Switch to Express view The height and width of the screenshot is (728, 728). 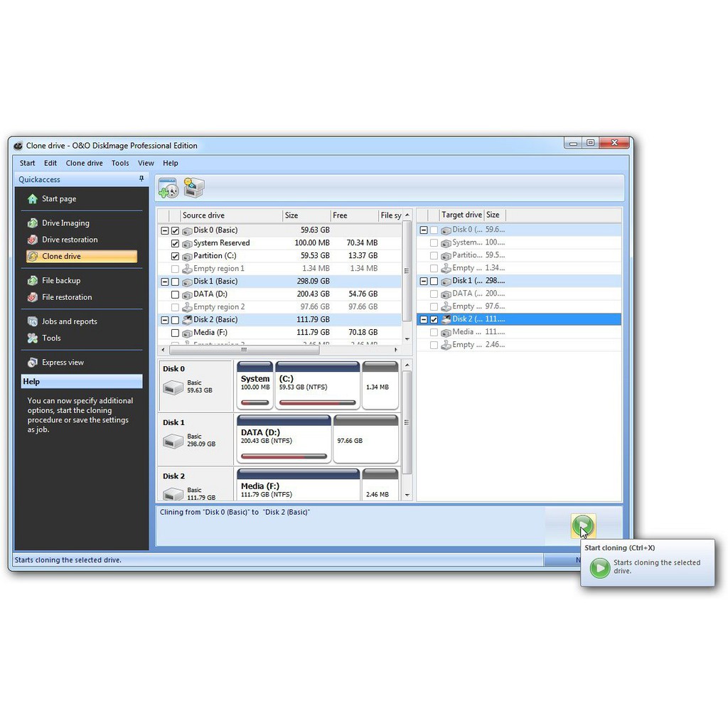(63, 362)
